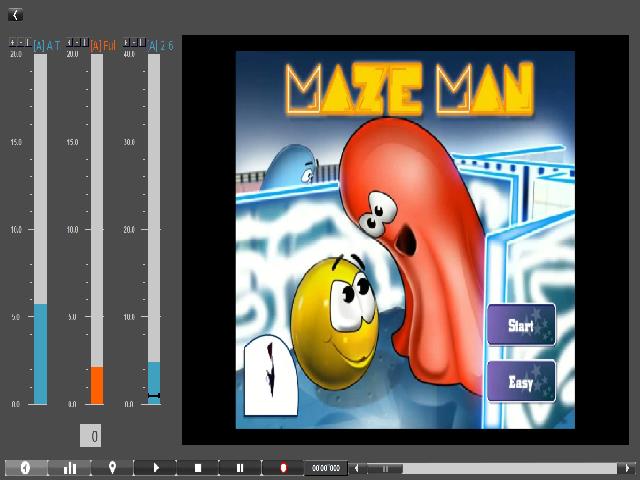This screenshot has height=480, width=640.
Task: Start recording with the red record button
Action: tap(283, 467)
